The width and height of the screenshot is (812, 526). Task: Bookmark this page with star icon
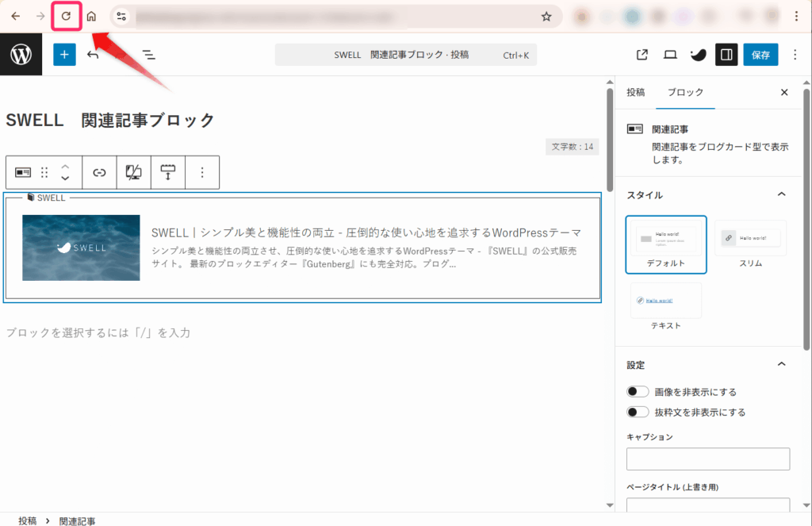tap(546, 17)
